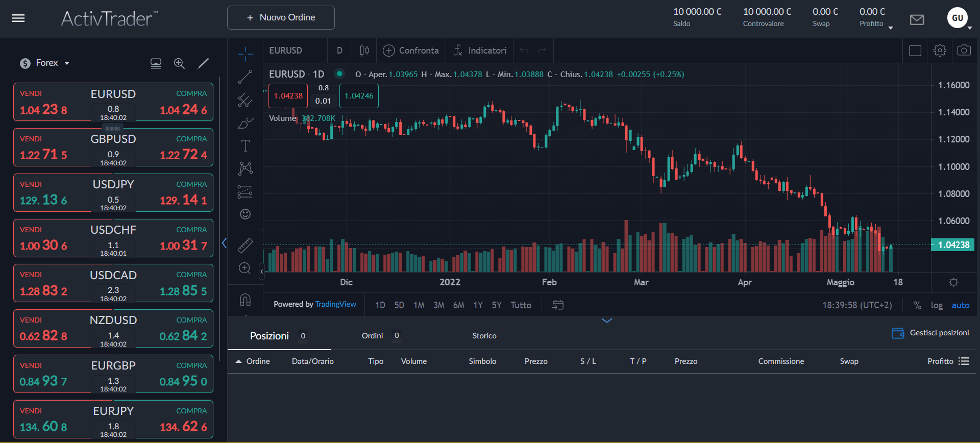The width and height of the screenshot is (980, 443).
Task: Open the Confronta compare button
Action: tap(411, 51)
